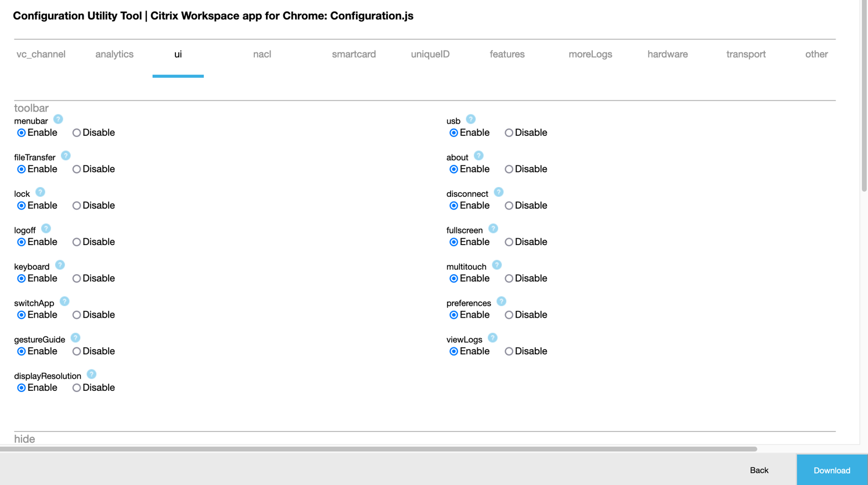The width and height of the screenshot is (868, 485).
Task: Select Disable for the preferences option
Action: [509, 314]
